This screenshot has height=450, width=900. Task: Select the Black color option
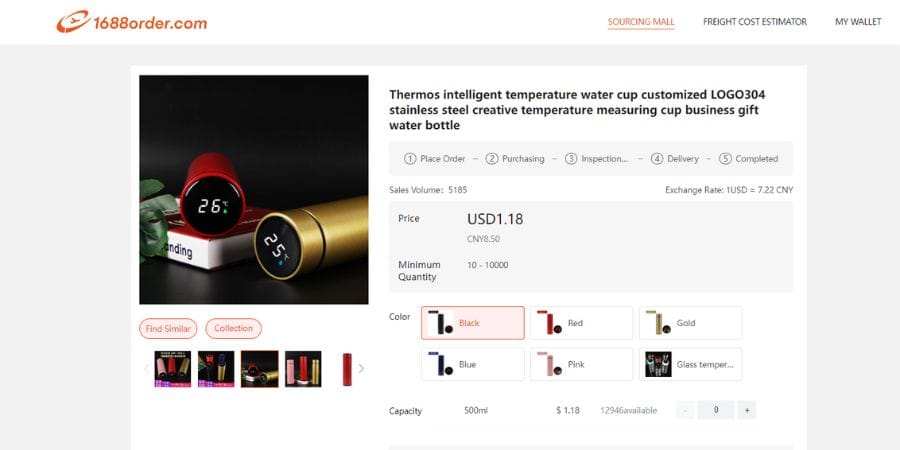(472, 323)
